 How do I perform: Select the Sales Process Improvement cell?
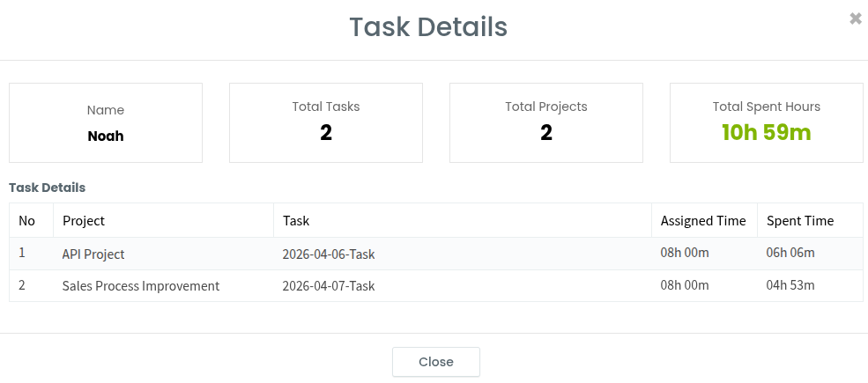point(141,286)
